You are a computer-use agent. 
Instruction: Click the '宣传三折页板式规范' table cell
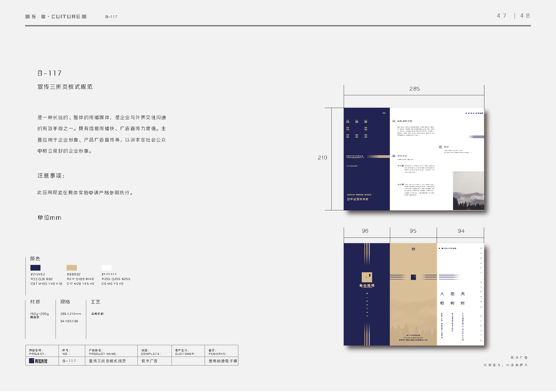(107, 361)
